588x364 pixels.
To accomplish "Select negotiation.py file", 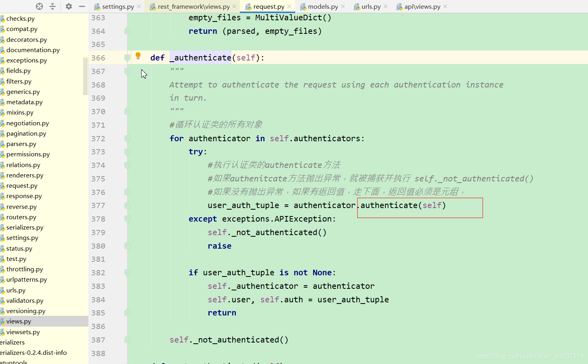I will pos(27,123).
